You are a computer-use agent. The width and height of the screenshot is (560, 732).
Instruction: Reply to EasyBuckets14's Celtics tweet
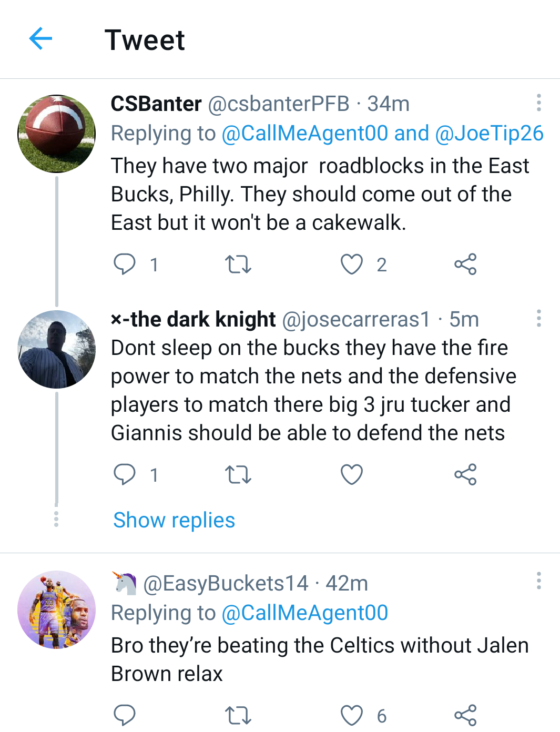click(x=125, y=715)
